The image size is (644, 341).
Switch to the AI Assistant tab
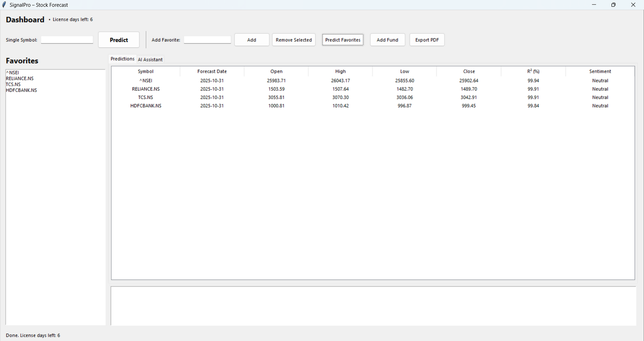(150, 59)
